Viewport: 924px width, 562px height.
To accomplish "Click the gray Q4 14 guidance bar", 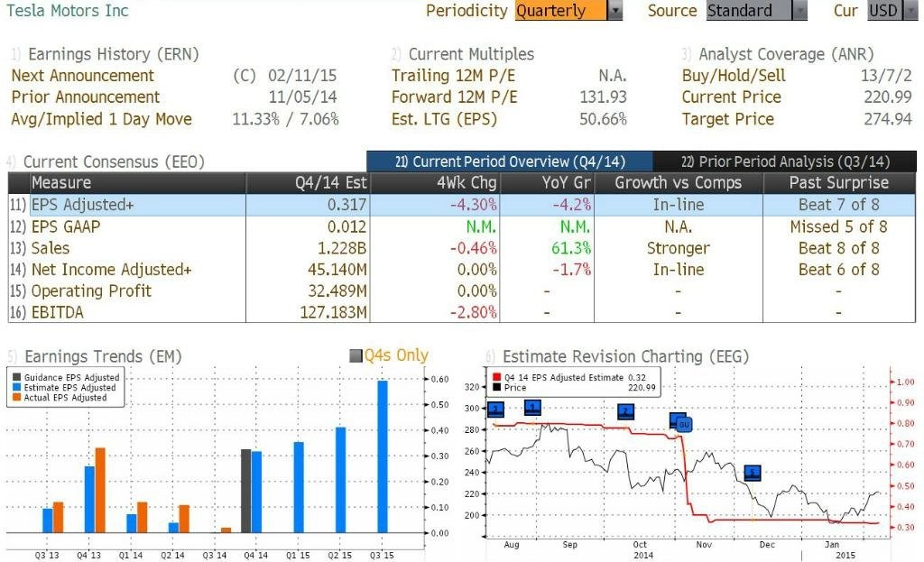I will (246, 491).
